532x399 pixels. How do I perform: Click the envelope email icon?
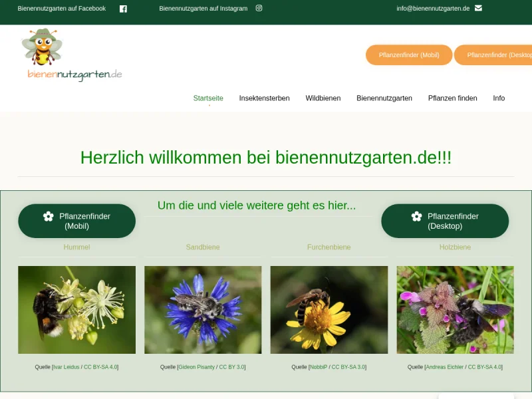tap(478, 9)
